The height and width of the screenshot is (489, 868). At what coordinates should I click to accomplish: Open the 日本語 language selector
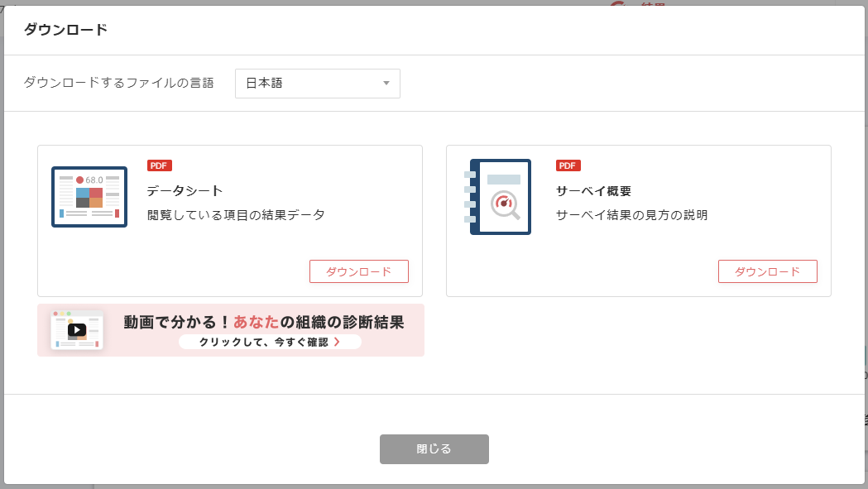pyautogui.click(x=317, y=84)
